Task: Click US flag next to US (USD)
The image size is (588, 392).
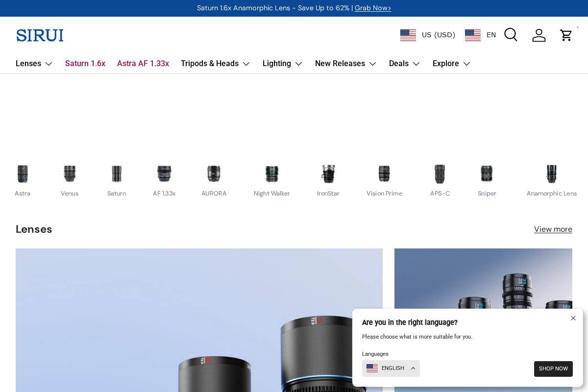Action: click(x=408, y=35)
